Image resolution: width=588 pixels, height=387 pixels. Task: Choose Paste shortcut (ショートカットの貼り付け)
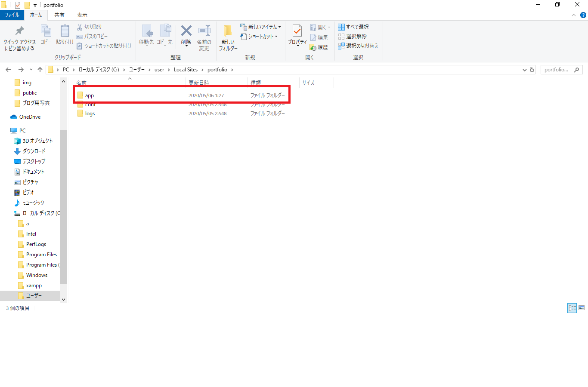click(104, 46)
